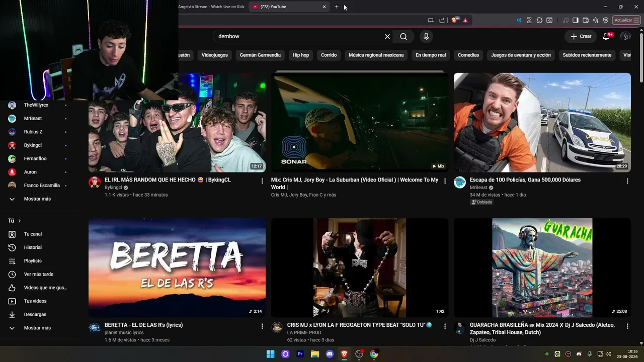644x362 pixels.
Task: Click the magnifying glass search button
Action: pyautogui.click(x=404, y=37)
